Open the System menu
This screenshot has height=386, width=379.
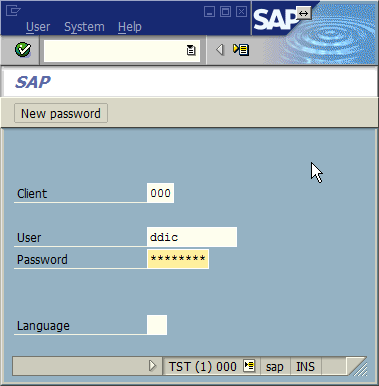tap(84, 27)
